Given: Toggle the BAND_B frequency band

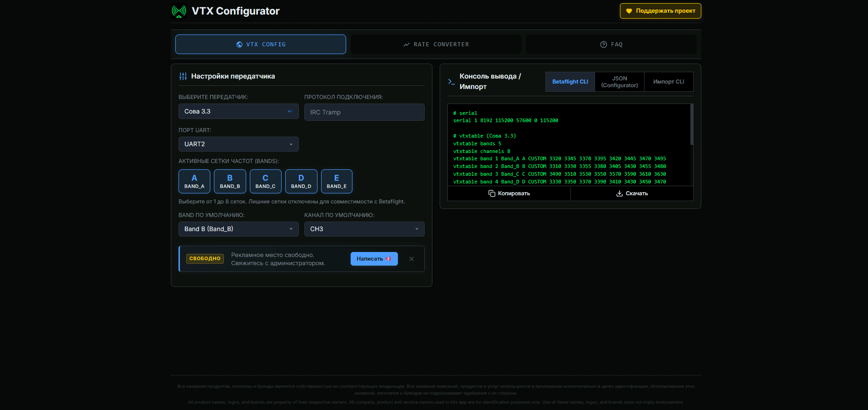Looking at the screenshot, I should pos(230,181).
